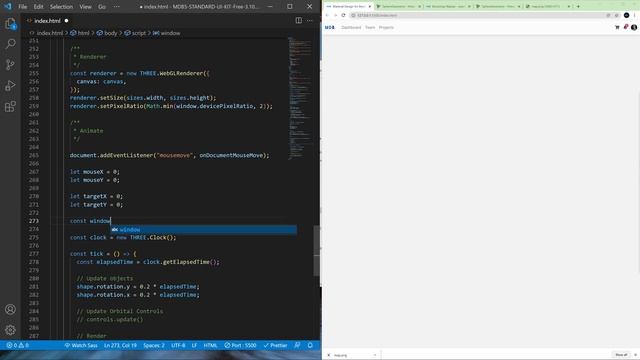The image size is (640, 360).
Task: Click Watch Sass in the status bar
Action: point(81,345)
